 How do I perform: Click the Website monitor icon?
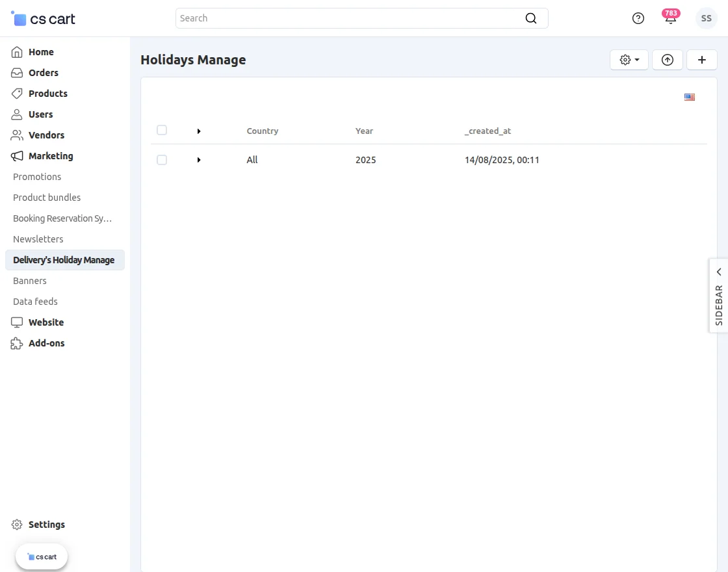coord(16,322)
